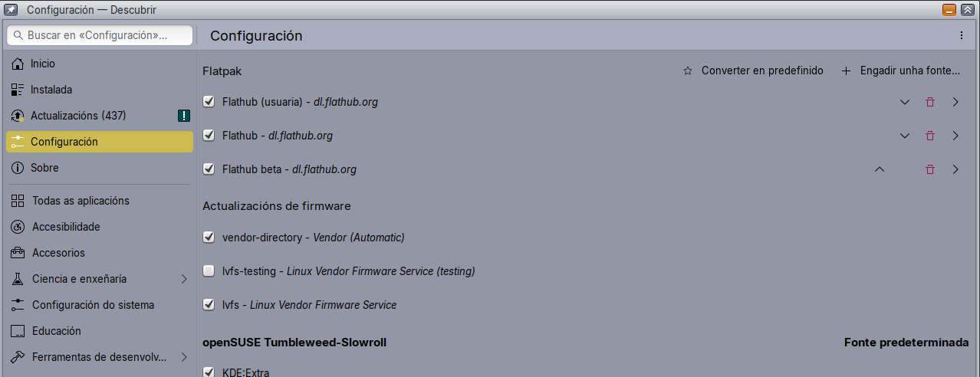
Task: Click the plus icon to add a source
Action: pos(847,71)
